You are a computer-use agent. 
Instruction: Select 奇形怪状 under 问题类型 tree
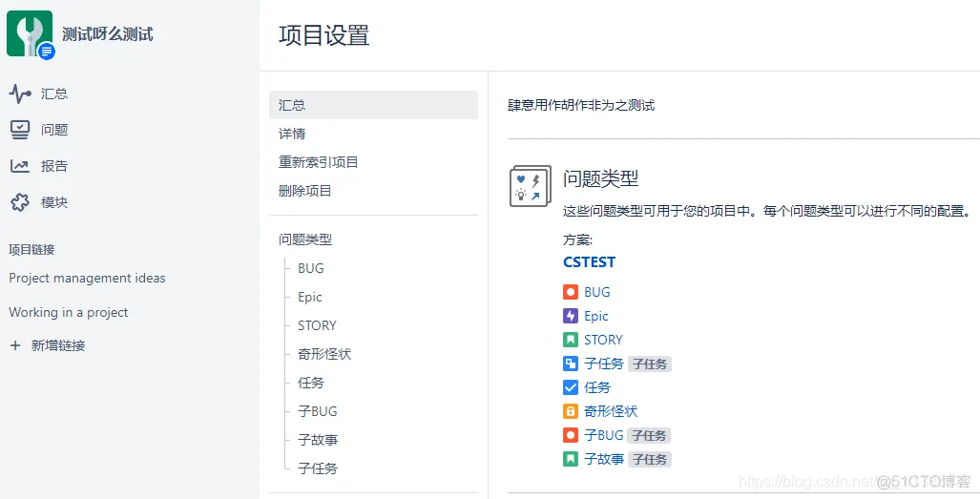click(324, 354)
